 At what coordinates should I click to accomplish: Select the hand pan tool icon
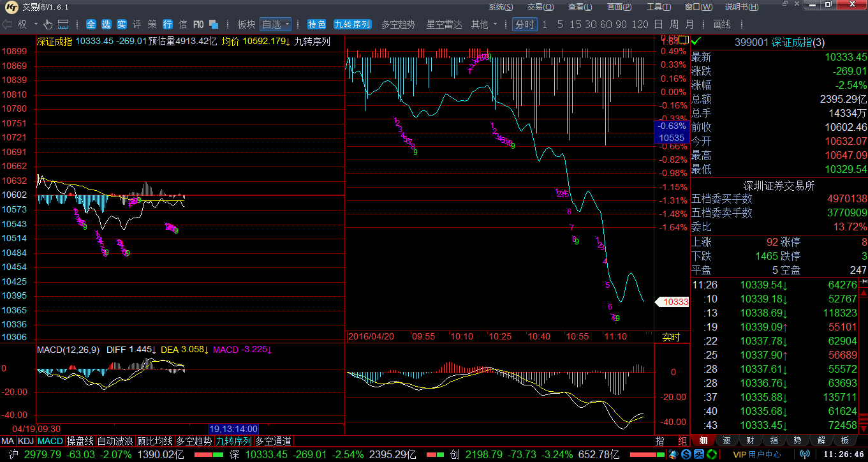tap(48, 24)
